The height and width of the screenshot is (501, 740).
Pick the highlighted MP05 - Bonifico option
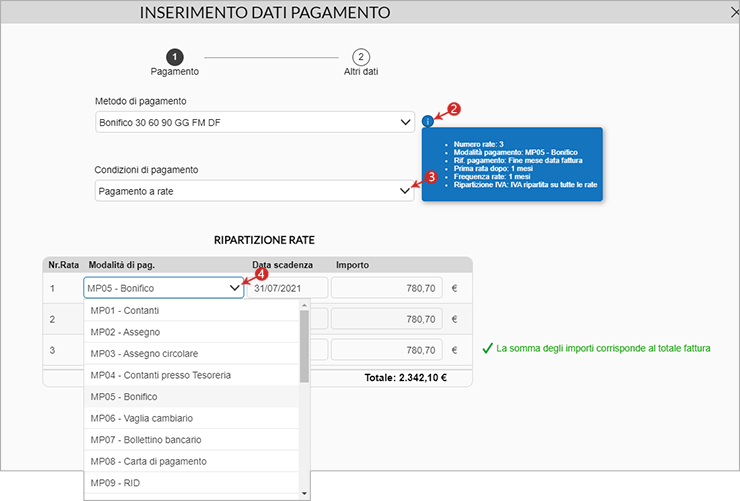pos(192,397)
